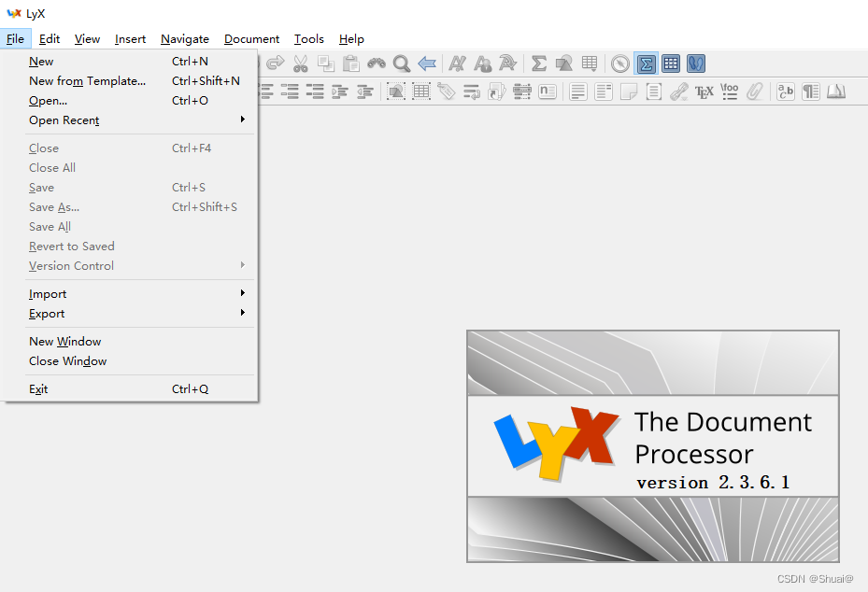Toggle Emphasized text style icon
868x592 pixels.
(457, 63)
